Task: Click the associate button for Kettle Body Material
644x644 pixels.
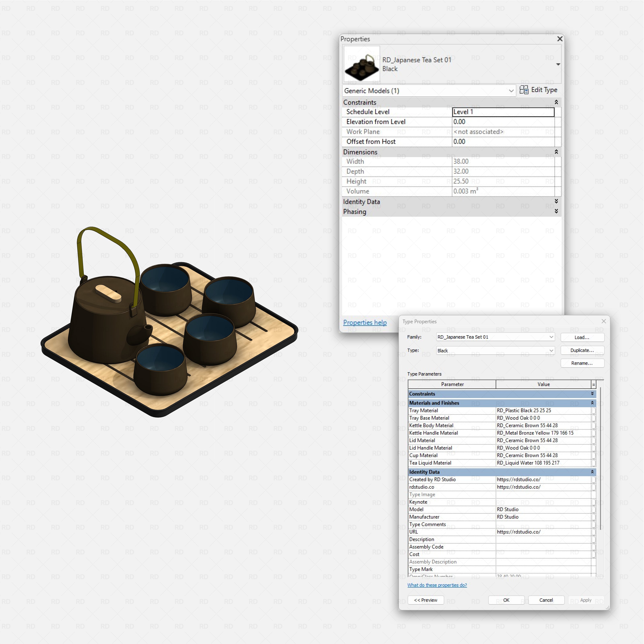Action: tap(593, 426)
